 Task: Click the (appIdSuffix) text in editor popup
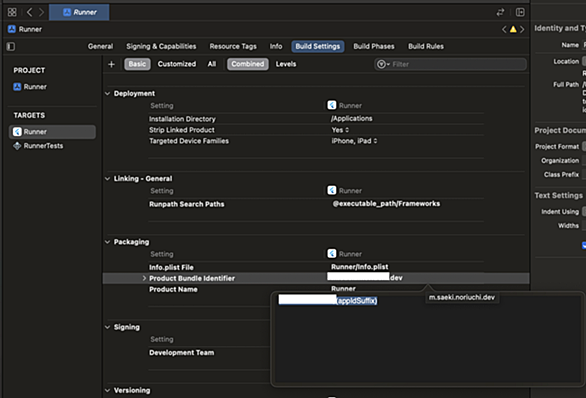click(357, 300)
